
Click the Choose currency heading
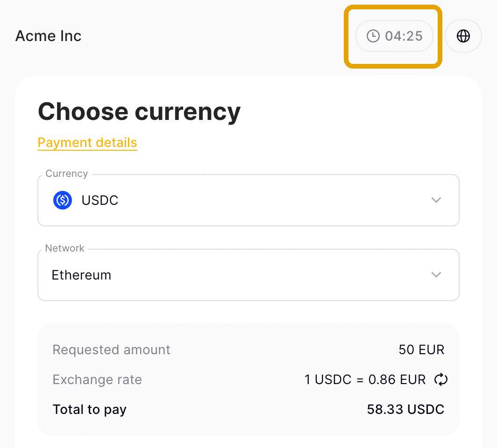[139, 112]
